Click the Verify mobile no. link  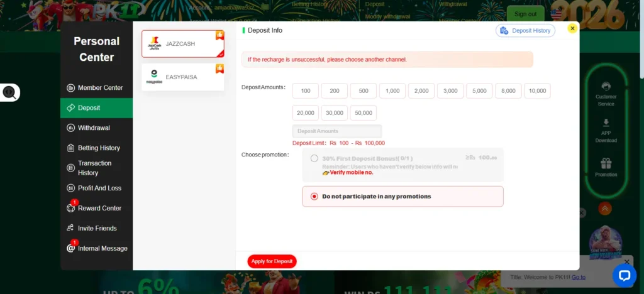point(352,173)
